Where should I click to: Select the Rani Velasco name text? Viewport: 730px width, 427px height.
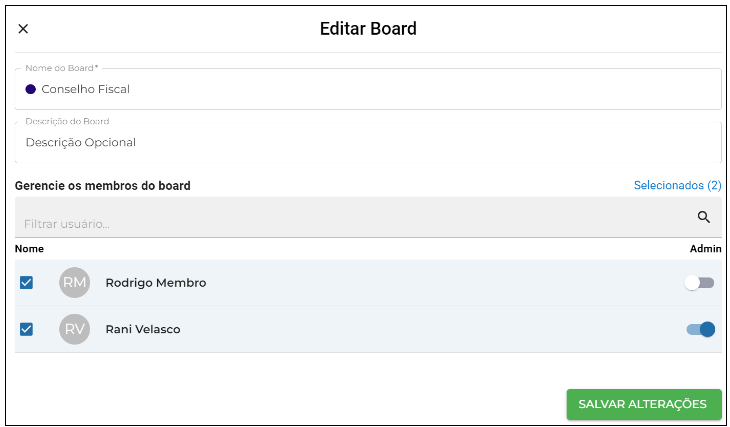tap(143, 329)
